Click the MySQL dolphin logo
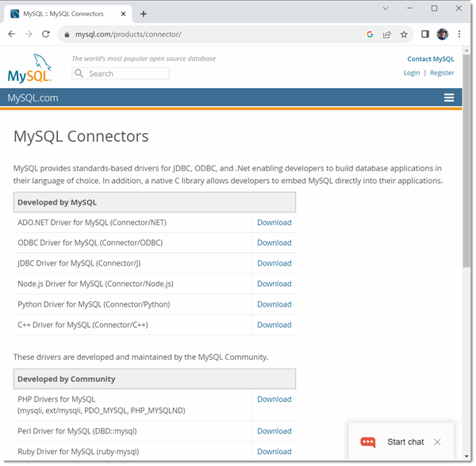The width and height of the screenshot is (476, 466). pyautogui.click(x=30, y=68)
